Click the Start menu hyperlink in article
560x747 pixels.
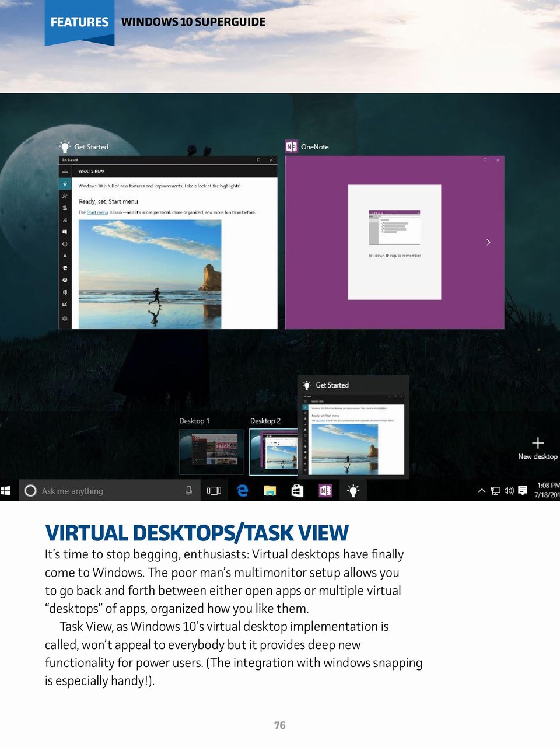tap(97, 212)
